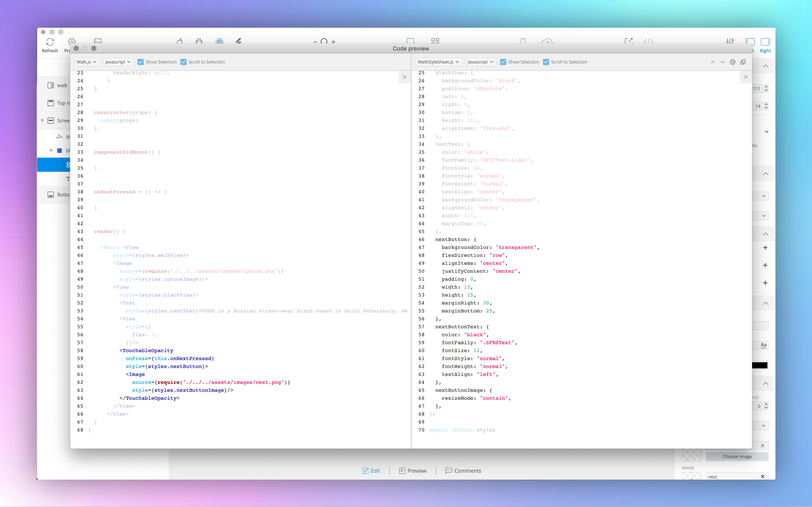Select the Android platform icon

point(199,41)
